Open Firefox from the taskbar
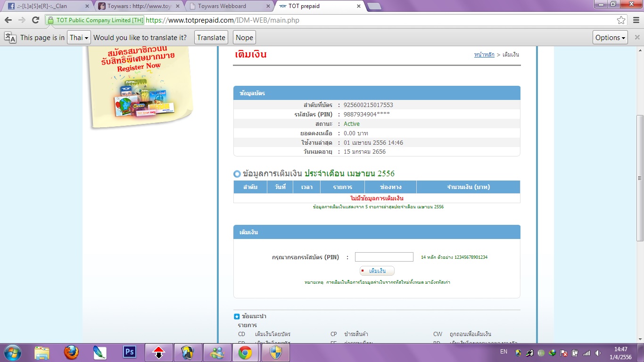 (x=71, y=352)
